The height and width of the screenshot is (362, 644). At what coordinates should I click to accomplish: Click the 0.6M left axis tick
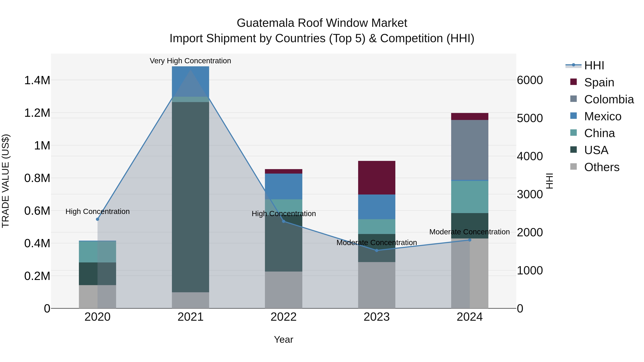[x=37, y=211]
